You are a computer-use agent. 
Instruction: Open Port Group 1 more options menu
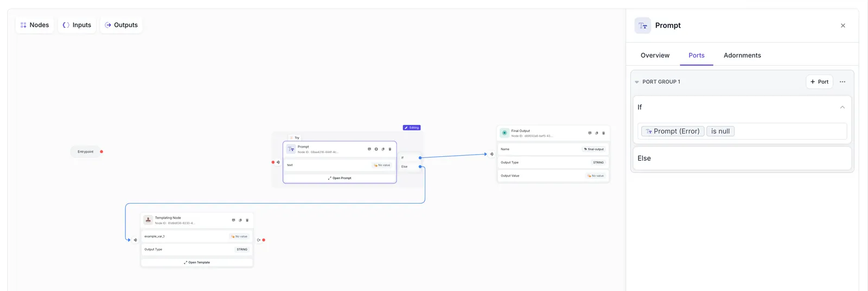click(x=843, y=82)
